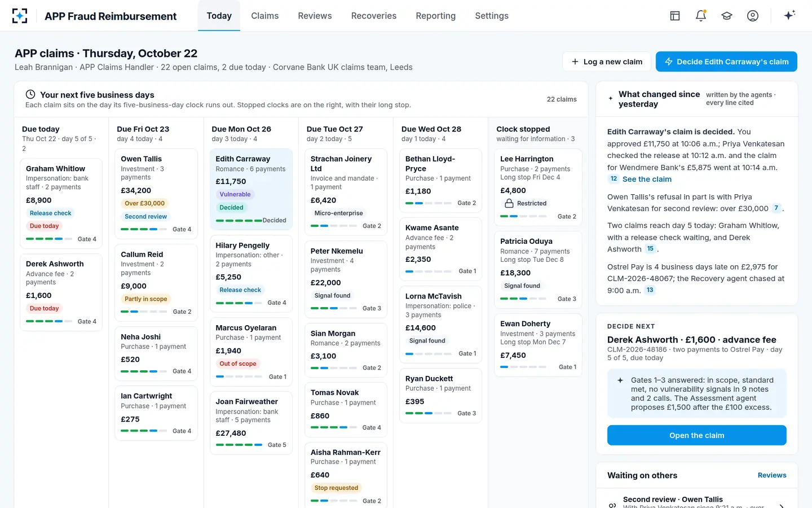Open the Claims tab

click(264, 16)
